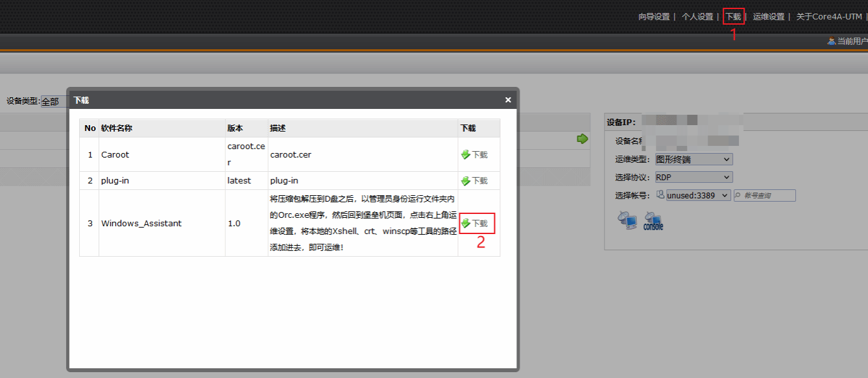Open the 运维类型 dropdown
This screenshot has width=868, height=378.
[693, 159]
